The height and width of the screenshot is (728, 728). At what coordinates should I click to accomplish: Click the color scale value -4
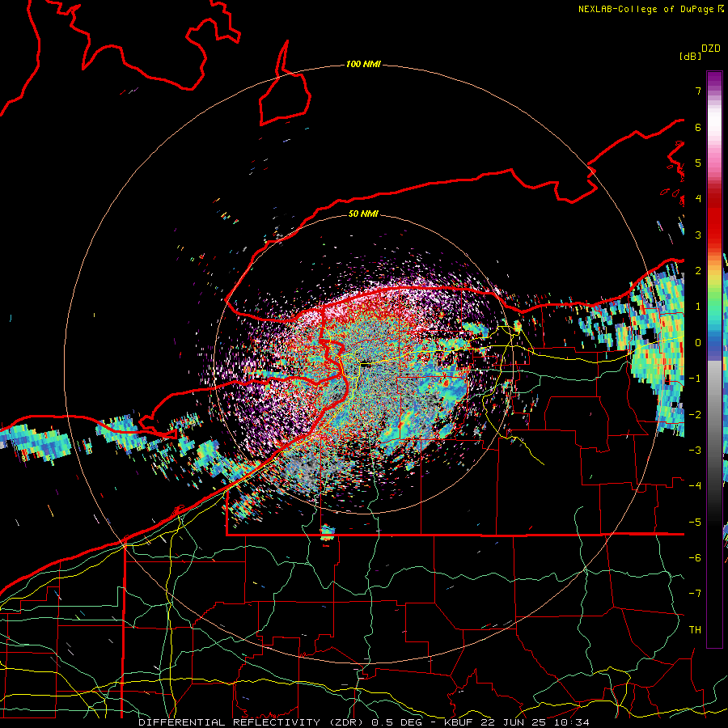[x=695, y=486]
